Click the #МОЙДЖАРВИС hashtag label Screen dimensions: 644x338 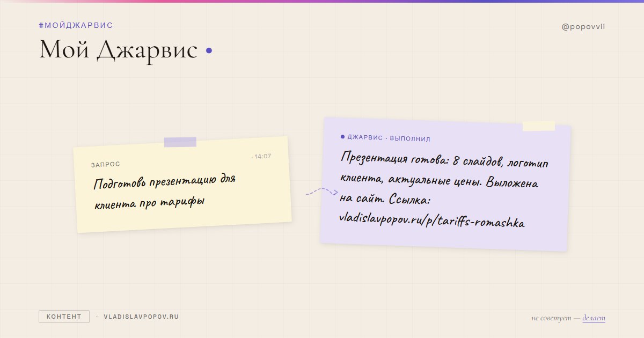coord(76,25)
